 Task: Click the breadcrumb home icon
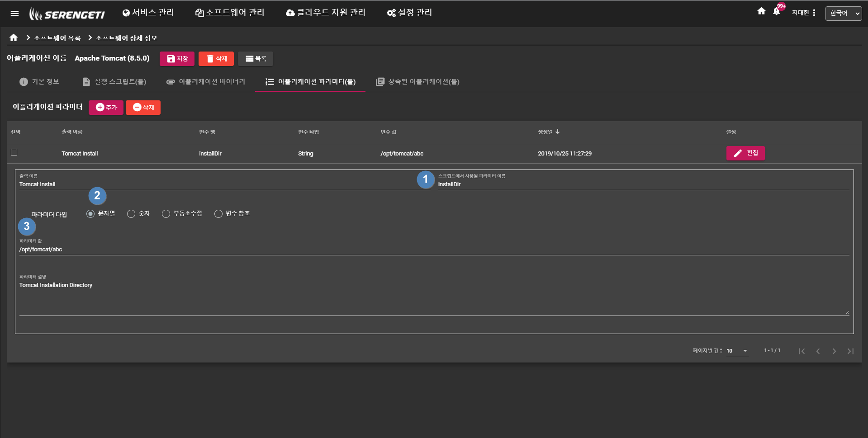click(x=14, y=38)
